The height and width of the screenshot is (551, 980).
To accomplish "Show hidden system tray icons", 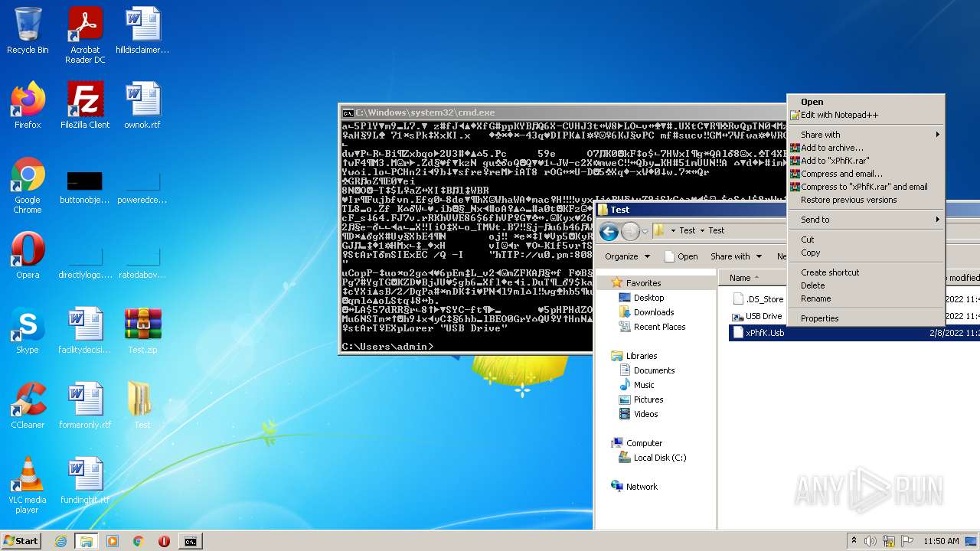I will (x=854, y=541).
